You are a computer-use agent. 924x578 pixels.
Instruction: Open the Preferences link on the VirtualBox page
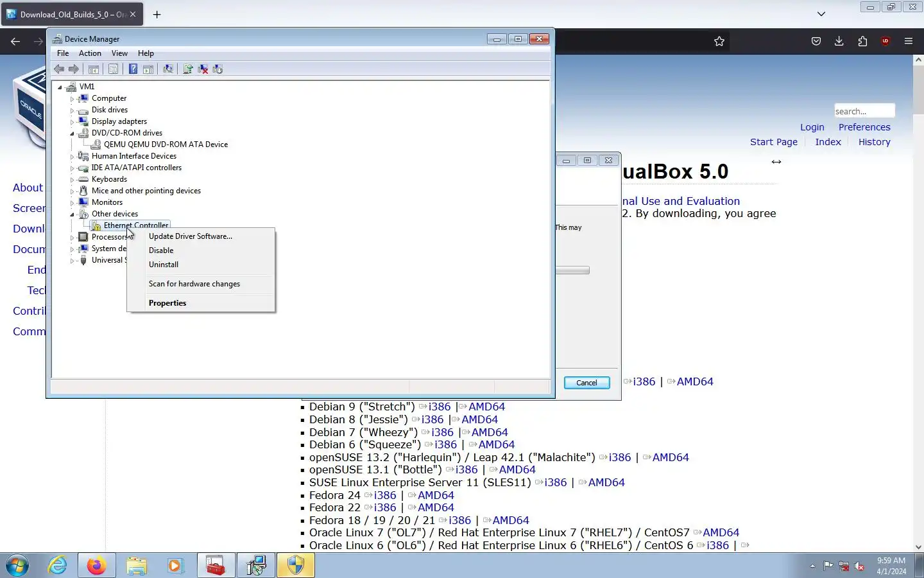864,127
